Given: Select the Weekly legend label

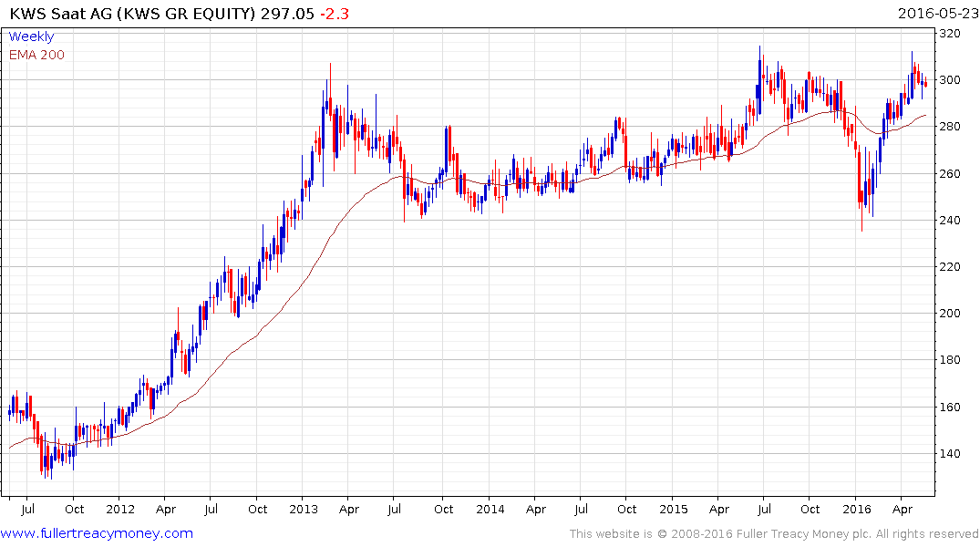Looking at the screenshot, I should 31,36.
